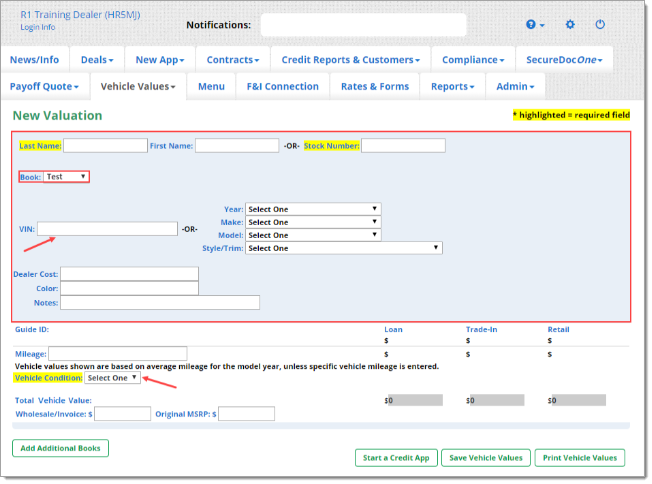
Task: Click the Trade-In total value box
Action: [497, 400]
